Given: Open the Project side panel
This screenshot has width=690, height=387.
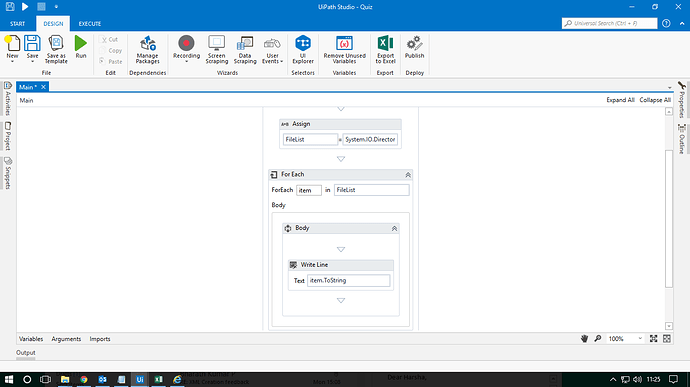Looking at the screenshot, I should [x=7, y=136].
